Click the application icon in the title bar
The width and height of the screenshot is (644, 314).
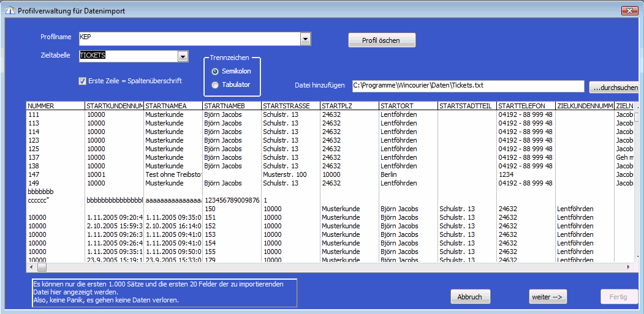point(9,10)
